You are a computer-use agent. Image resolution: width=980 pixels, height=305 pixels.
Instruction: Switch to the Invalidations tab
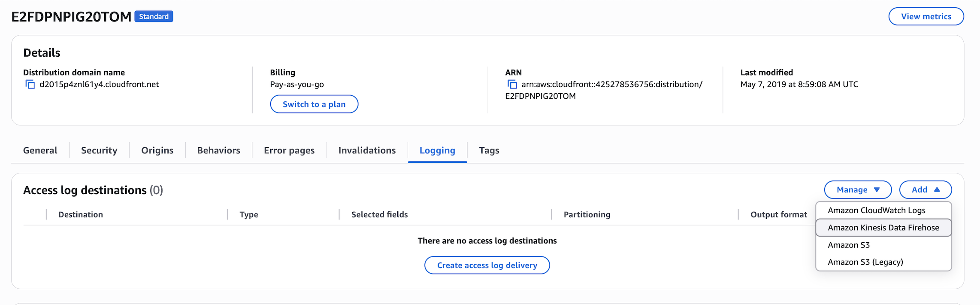[366, 150]
